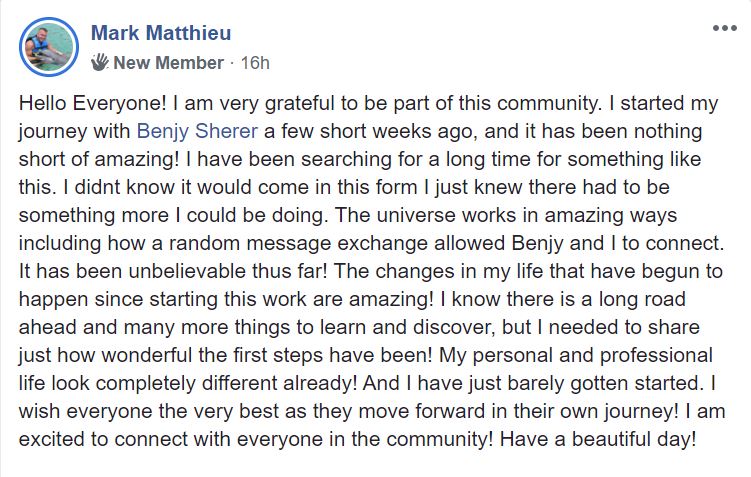Viewport: 751px width, 477px height.
Task: Open Mark Matthieu's profile via name link
Action: coord(161,33)
